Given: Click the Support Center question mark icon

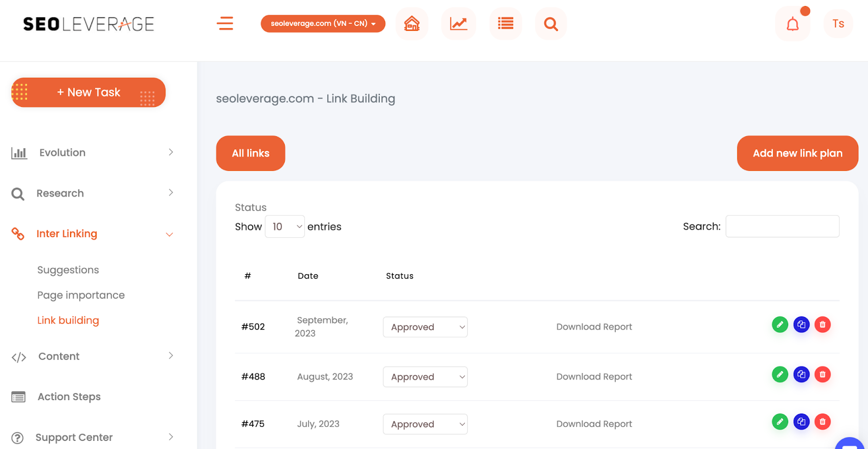Looking at the screenshot, I should pos(17,438).
